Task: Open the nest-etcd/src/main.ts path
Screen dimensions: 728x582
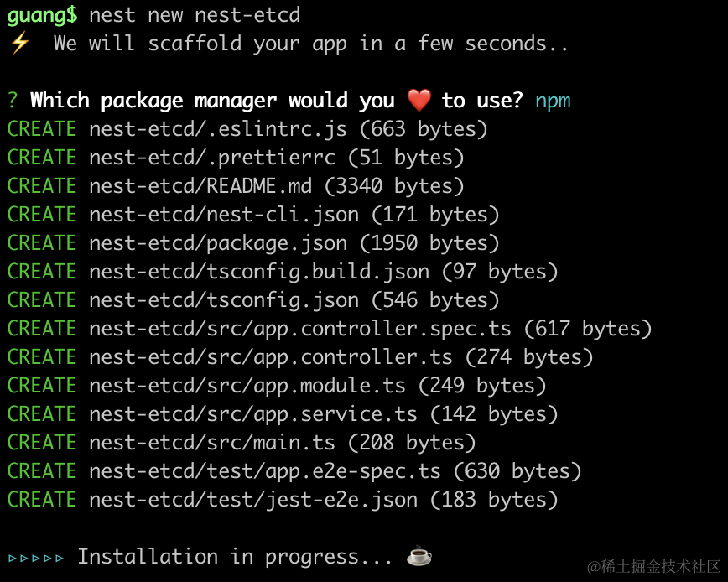Action: click(x=212, y=443)
